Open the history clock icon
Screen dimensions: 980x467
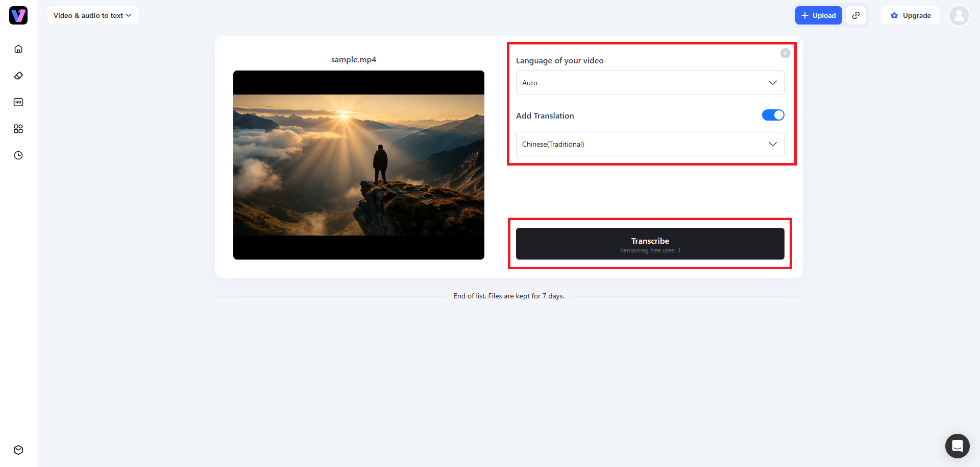(18, 155)
